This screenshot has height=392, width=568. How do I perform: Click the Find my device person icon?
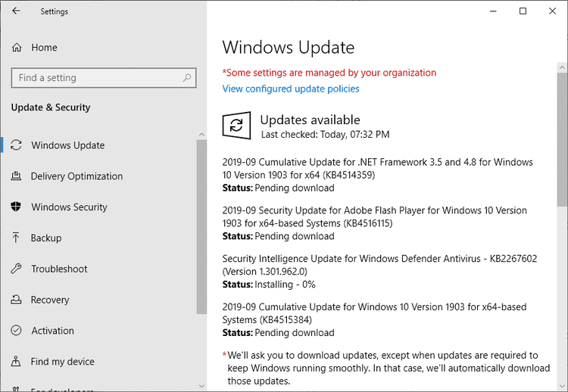click(16, 361)
